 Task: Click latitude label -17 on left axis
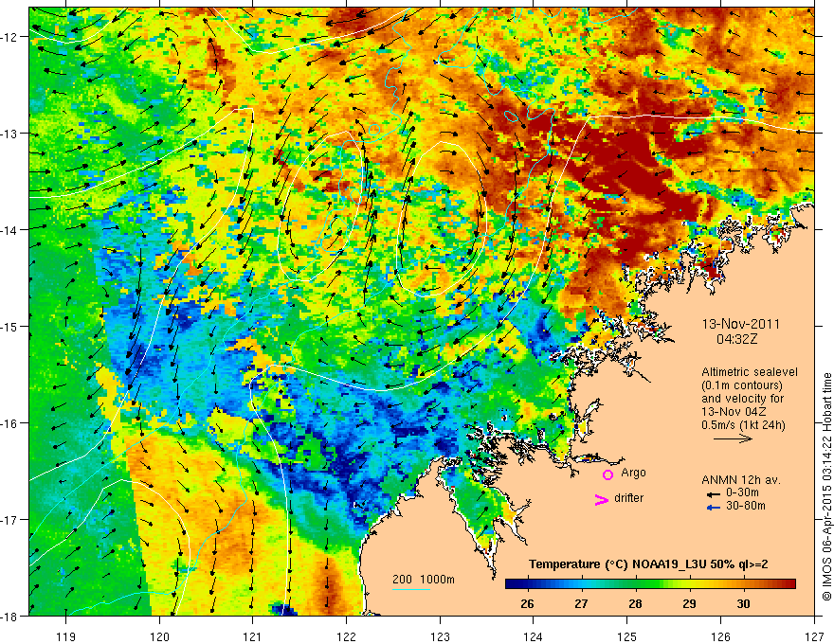(x=9, y=520)
